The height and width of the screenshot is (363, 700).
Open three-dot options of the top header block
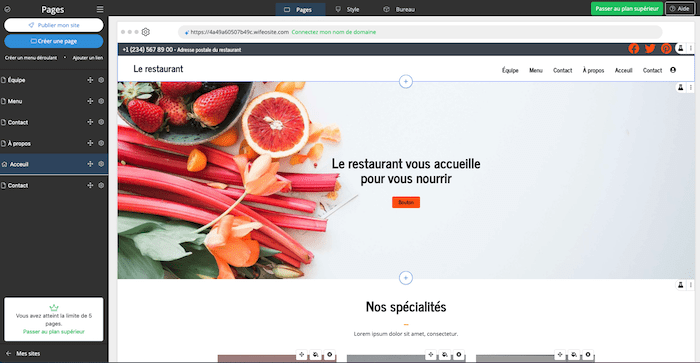(x=691, y=48)
